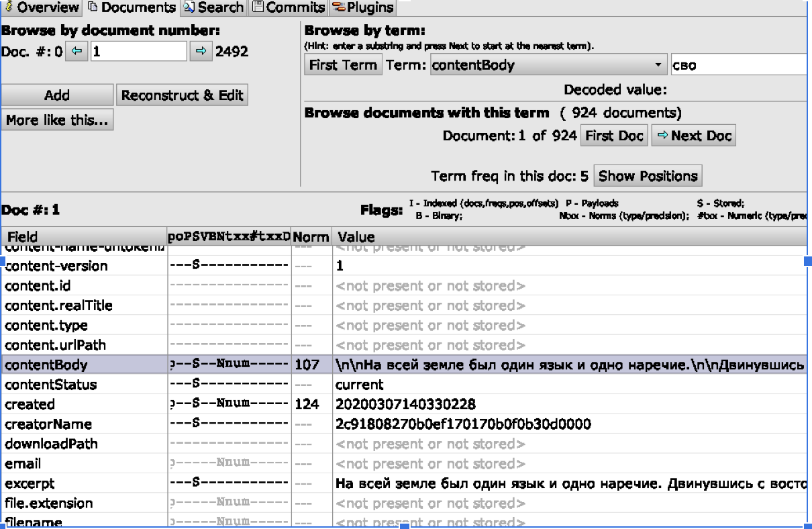Click More like this... button
The height and width of the screenshot is (529, 812).
(x=58, y=120)
